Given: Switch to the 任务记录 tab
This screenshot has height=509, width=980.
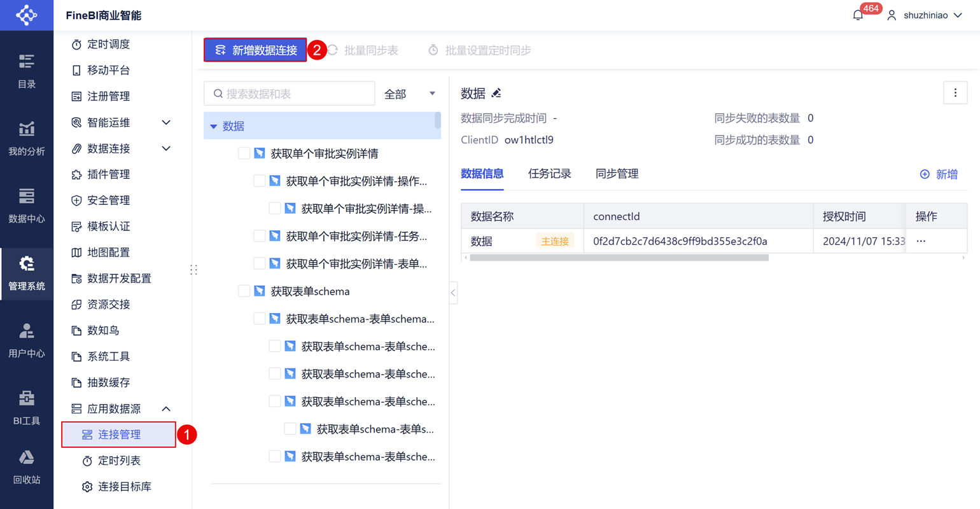Looking at the screenshot, I should [x=550, y=174].
